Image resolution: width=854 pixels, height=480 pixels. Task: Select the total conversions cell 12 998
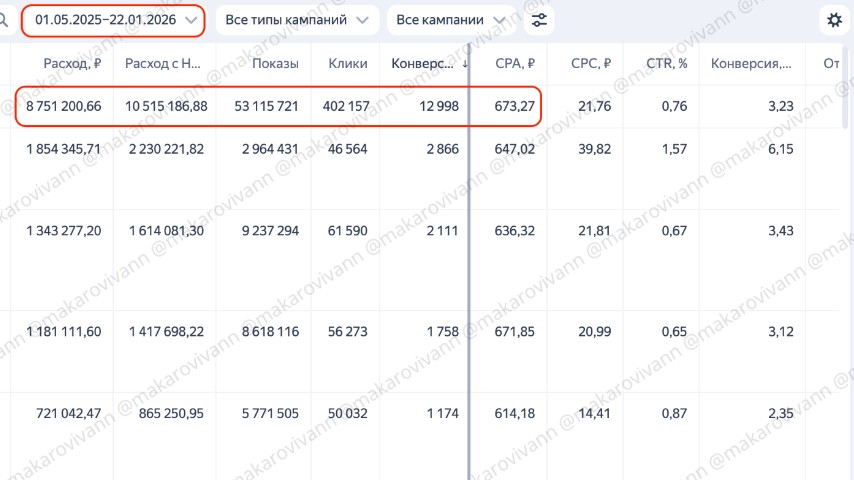(x=436, y=106)
